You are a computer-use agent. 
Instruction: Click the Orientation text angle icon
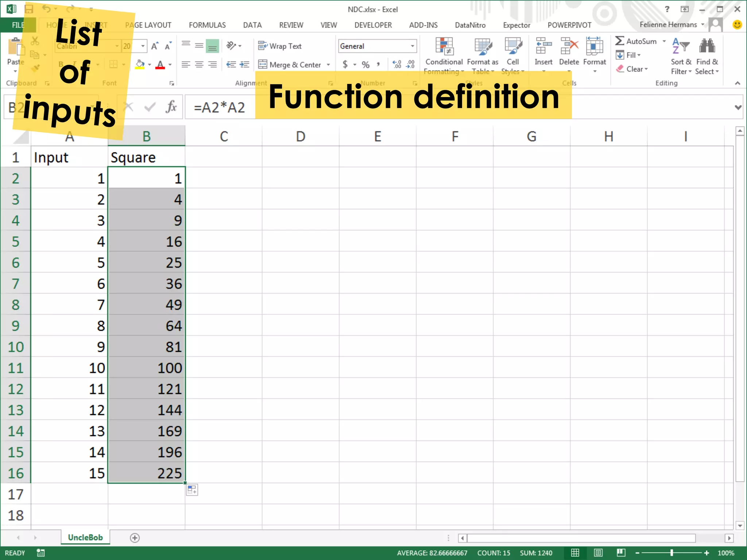click(231, 46)
